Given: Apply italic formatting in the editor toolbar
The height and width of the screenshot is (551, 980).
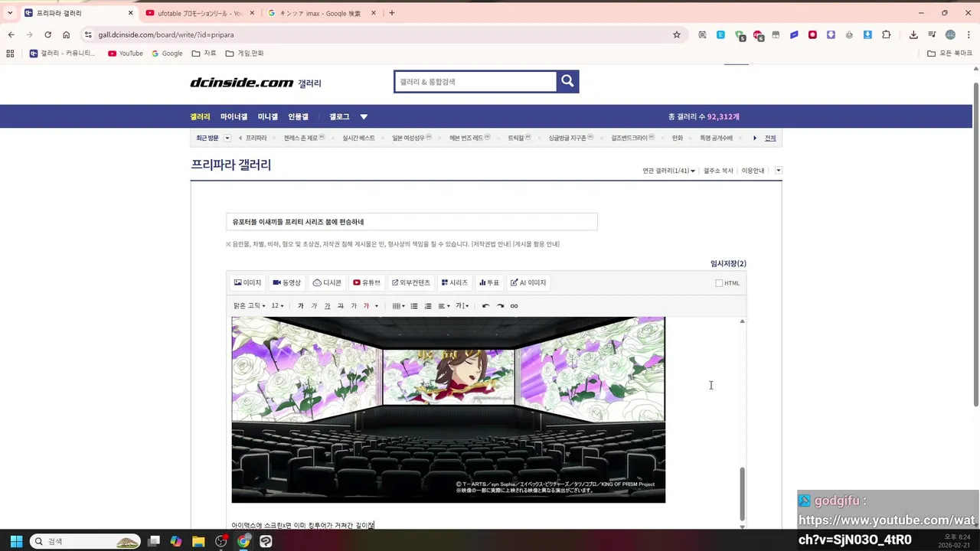Looking at the screenshot, I should tap(314, 306).
